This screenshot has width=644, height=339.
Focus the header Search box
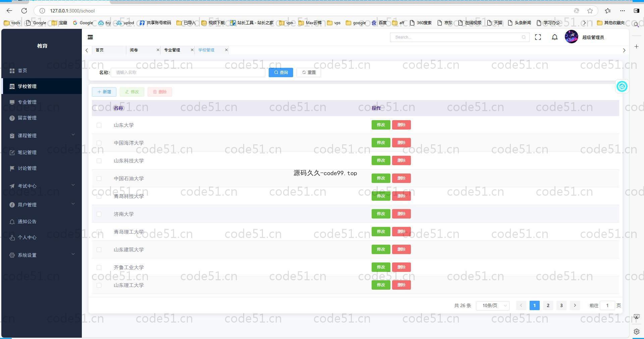pos(460,37)
